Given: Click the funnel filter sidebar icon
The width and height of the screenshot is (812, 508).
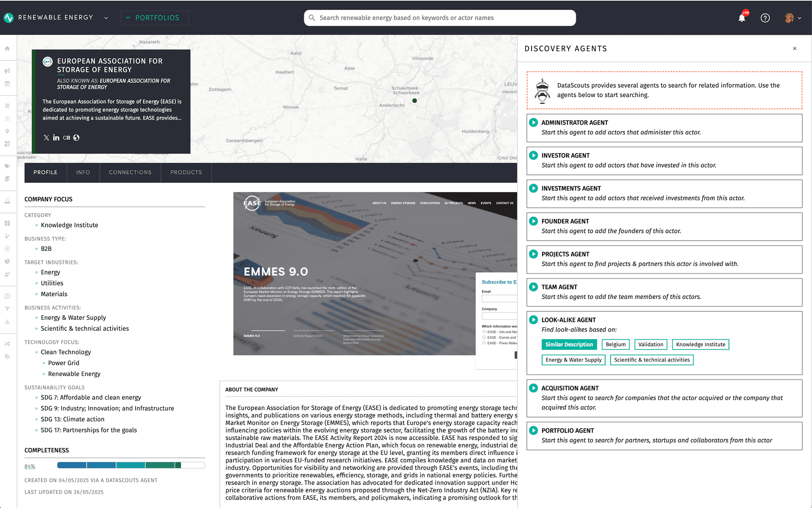Looking at the screenshot, I should click(x=7, y=309).
